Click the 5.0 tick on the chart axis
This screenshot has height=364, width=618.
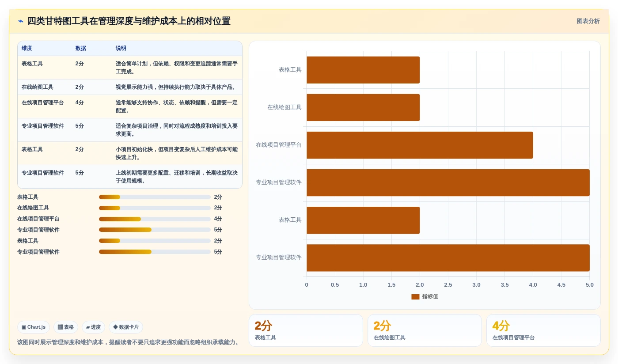coord(590,285)
